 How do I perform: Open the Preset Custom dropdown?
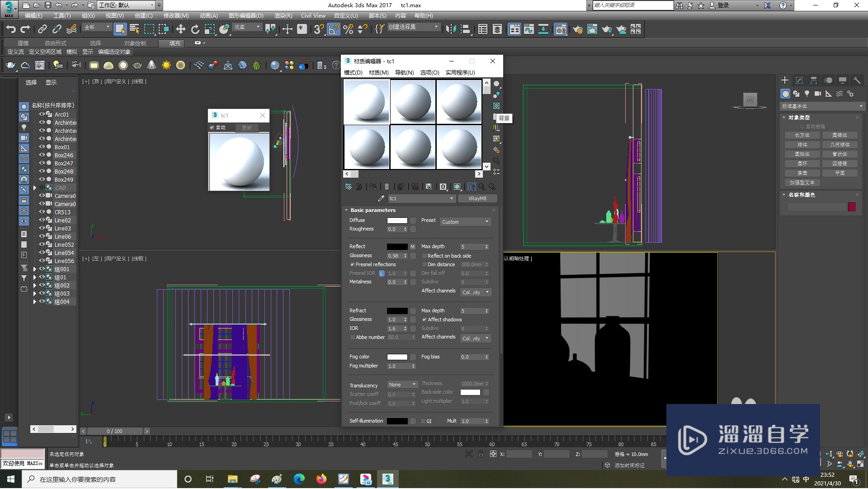point(465,222)
